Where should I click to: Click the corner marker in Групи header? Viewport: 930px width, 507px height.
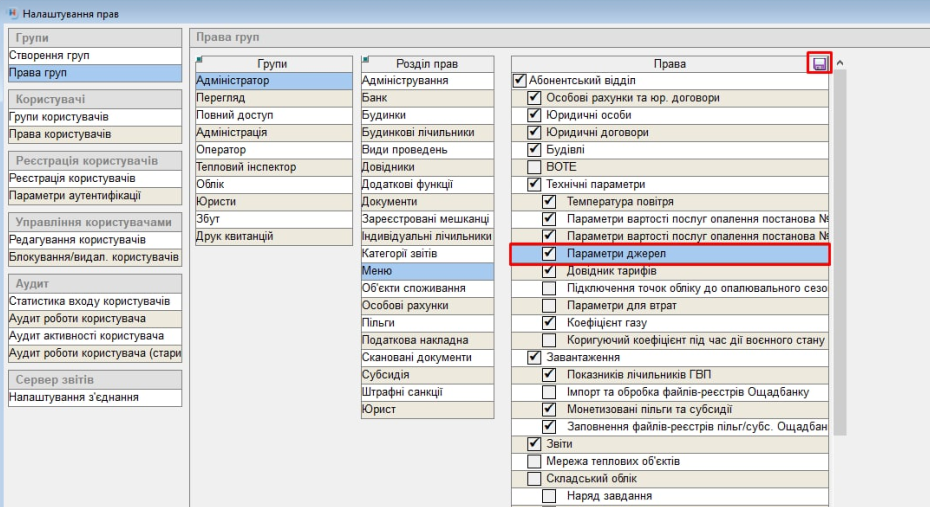(199, 60)
